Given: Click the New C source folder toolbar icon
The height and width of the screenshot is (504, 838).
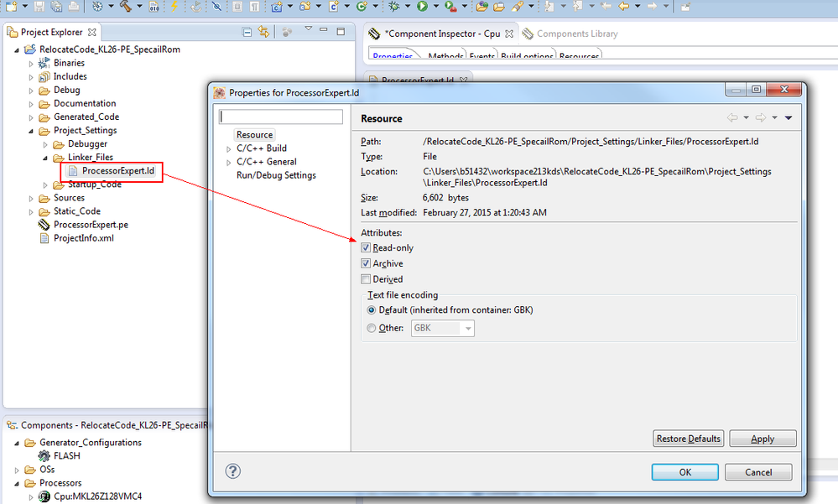Looking at the screenshot, I should coord(305,7).
